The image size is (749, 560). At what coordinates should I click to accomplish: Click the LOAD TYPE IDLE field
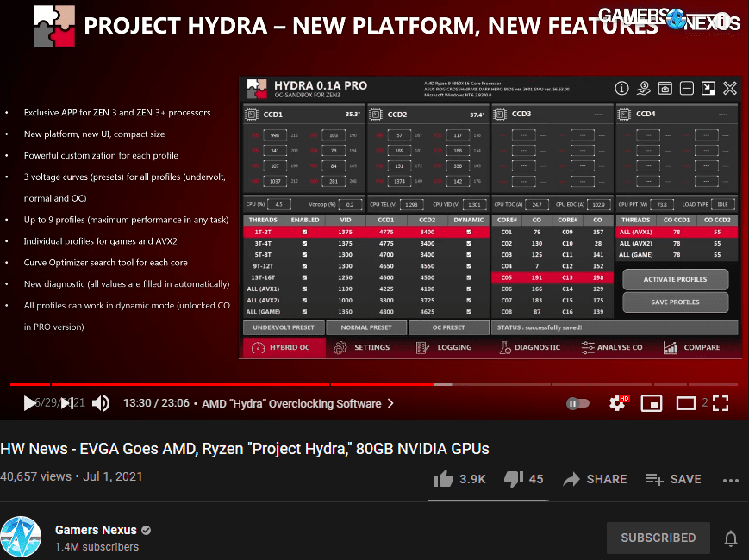coord(723,204)
